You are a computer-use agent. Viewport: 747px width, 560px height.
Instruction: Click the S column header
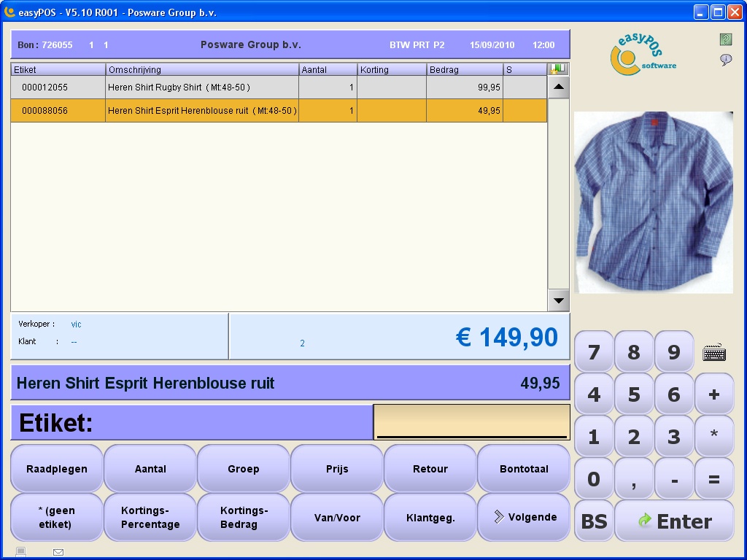pos(525,69)
